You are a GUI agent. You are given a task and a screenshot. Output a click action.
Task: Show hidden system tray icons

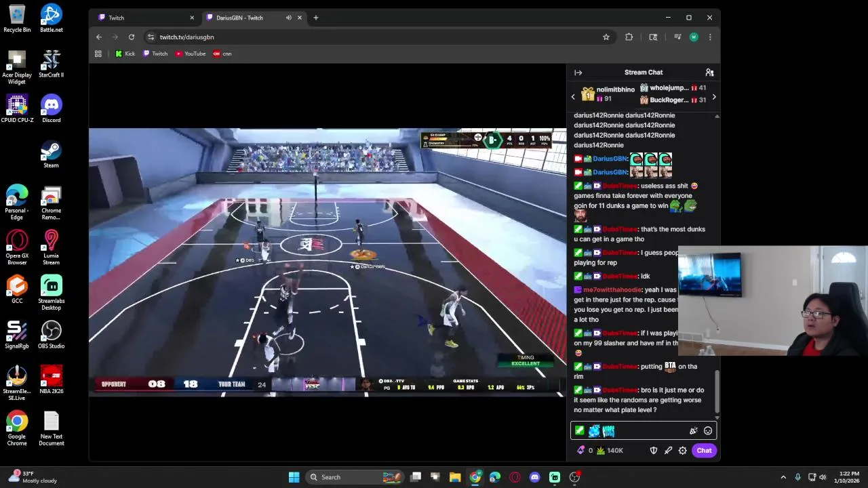[x=783, y=477]
